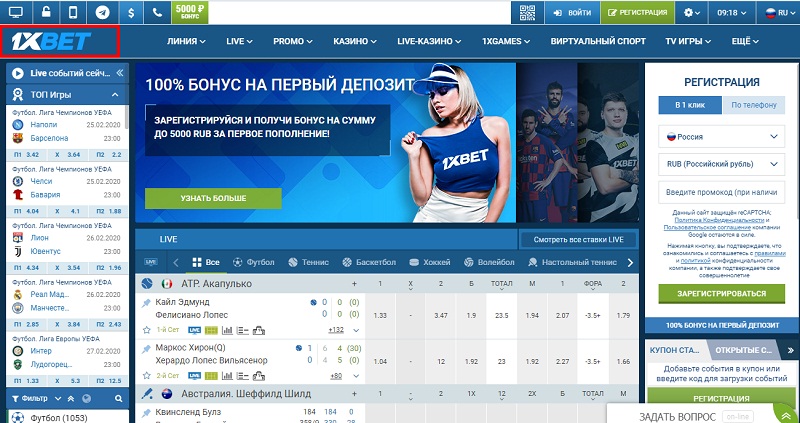
Task: Click the padlock icon in top bar
Action: click(44, 13)
